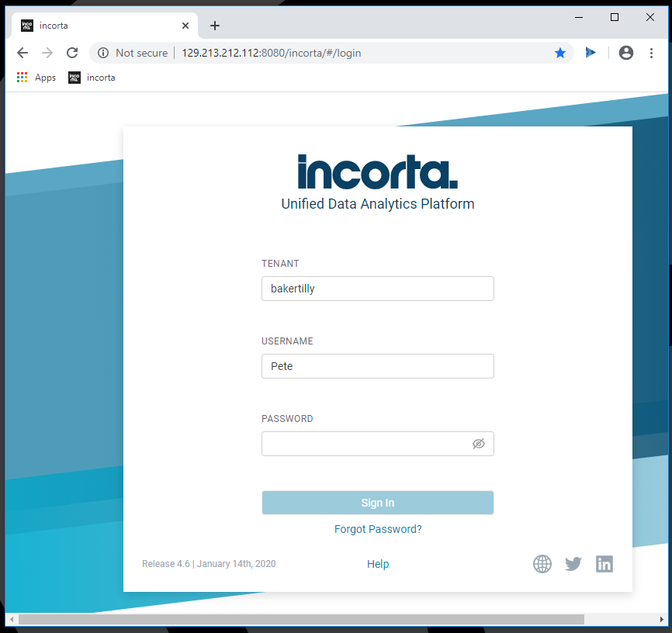The width and height of the screenshot is (672, 633).
Task: Click the Tenant input field
Action: pos(378,289)
